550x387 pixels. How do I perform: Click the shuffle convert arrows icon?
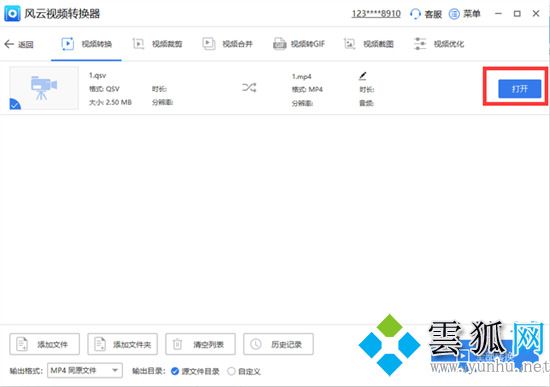coord(249,87)
